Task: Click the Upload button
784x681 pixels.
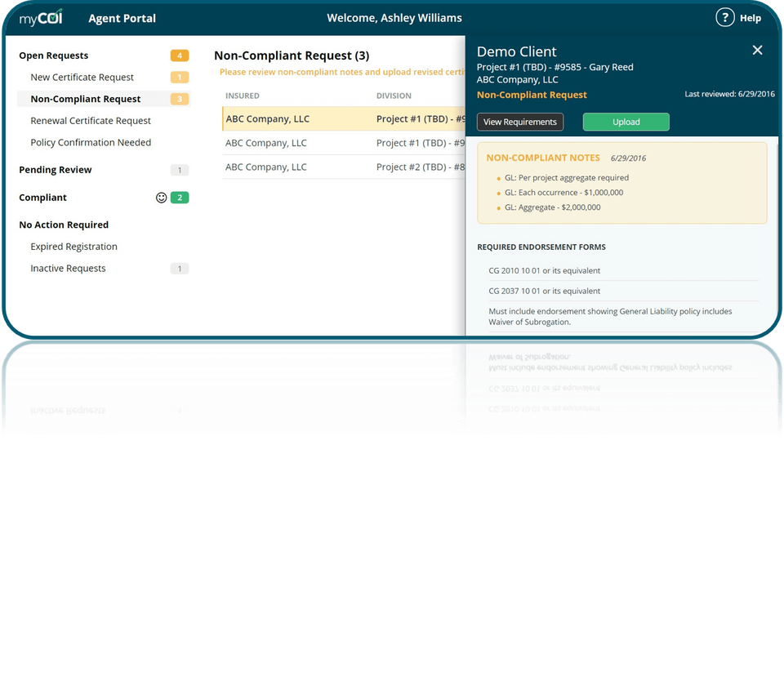Action: click(626, 121)
